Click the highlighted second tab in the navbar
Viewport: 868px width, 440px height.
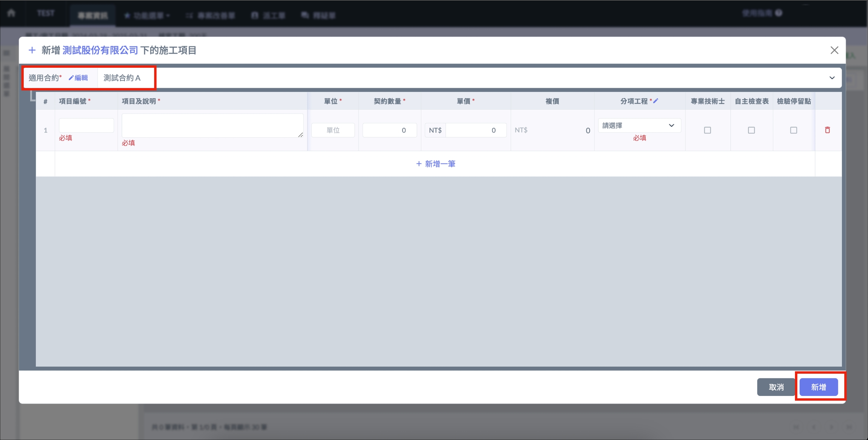[93, 15]
